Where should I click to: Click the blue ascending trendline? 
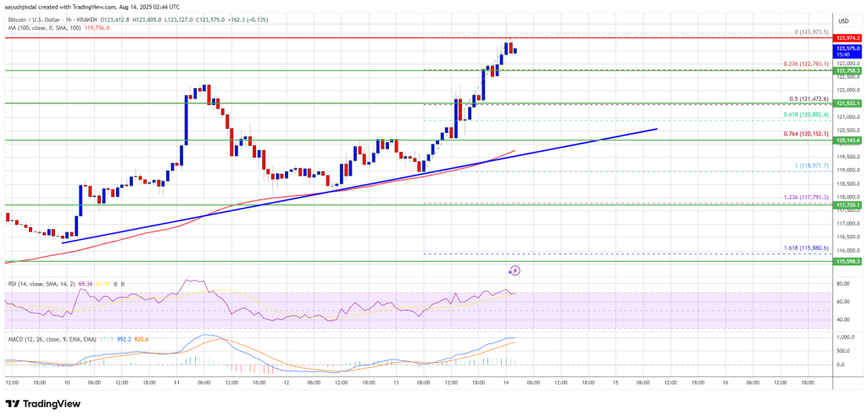pos(339,187)
